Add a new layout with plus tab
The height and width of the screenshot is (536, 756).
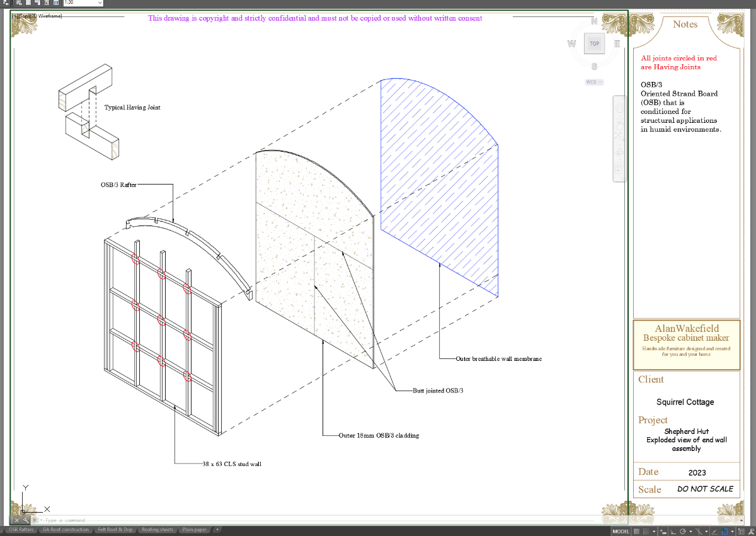(x=217, y=530)
